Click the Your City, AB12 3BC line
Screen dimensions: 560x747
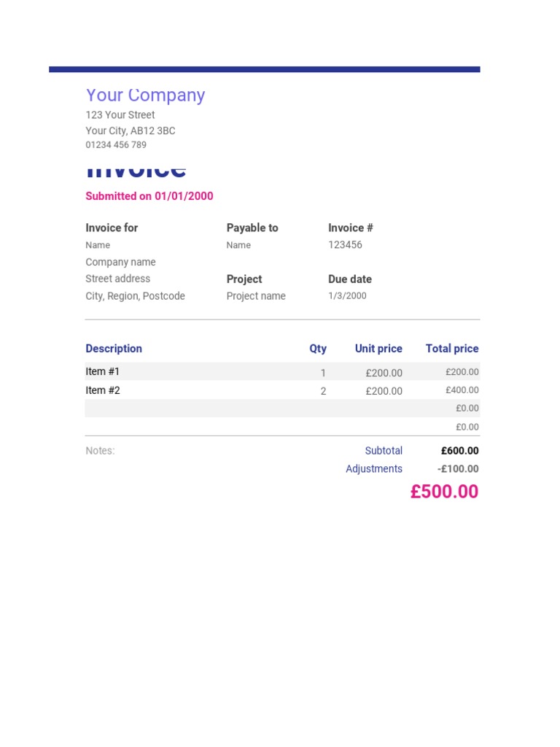click(x=130, y=131)
